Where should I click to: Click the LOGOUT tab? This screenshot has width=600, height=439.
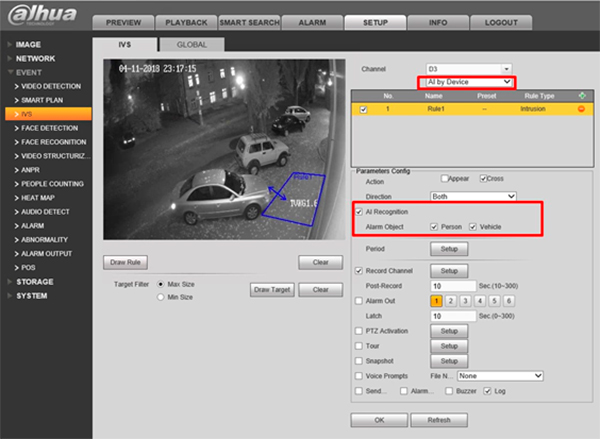click(x=501, y=23)
